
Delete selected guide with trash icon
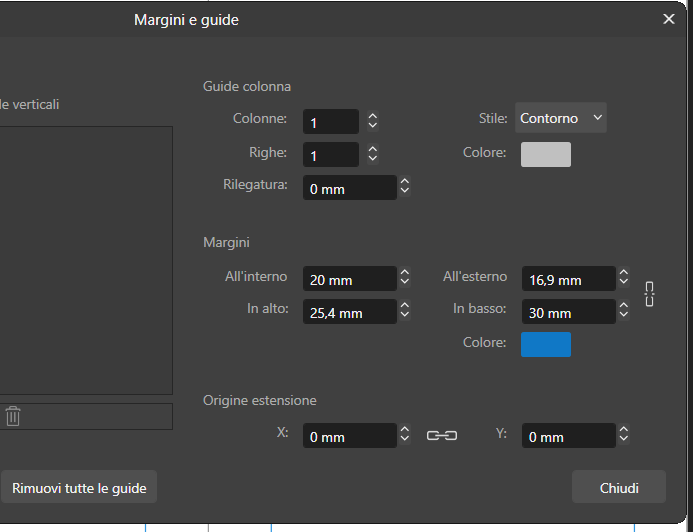[13, 416]
